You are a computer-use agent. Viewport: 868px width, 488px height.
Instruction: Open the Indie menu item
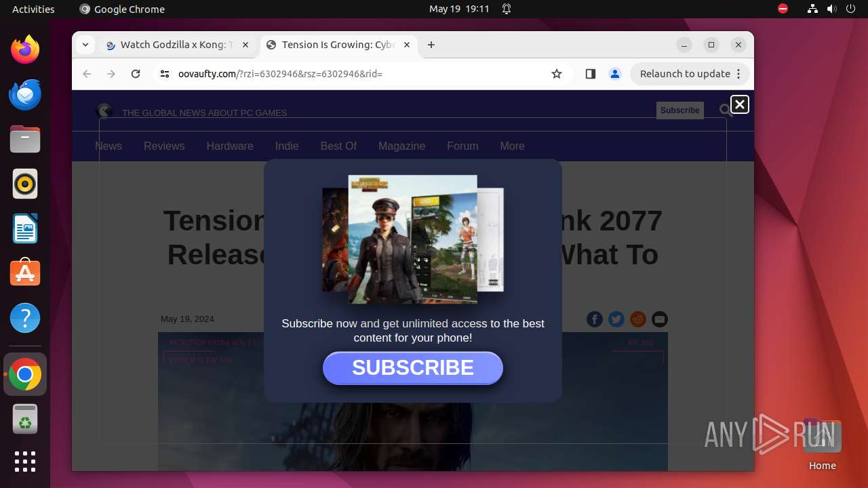point(287,146)
